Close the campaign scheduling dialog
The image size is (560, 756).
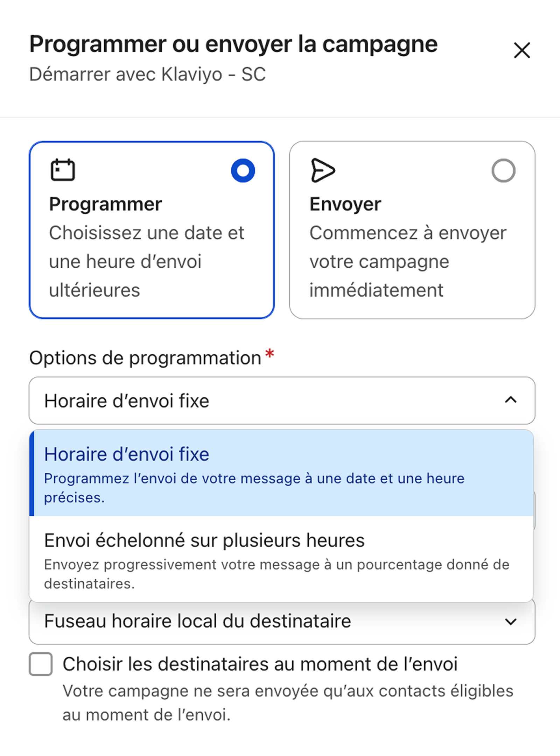[x=522, y=50]
